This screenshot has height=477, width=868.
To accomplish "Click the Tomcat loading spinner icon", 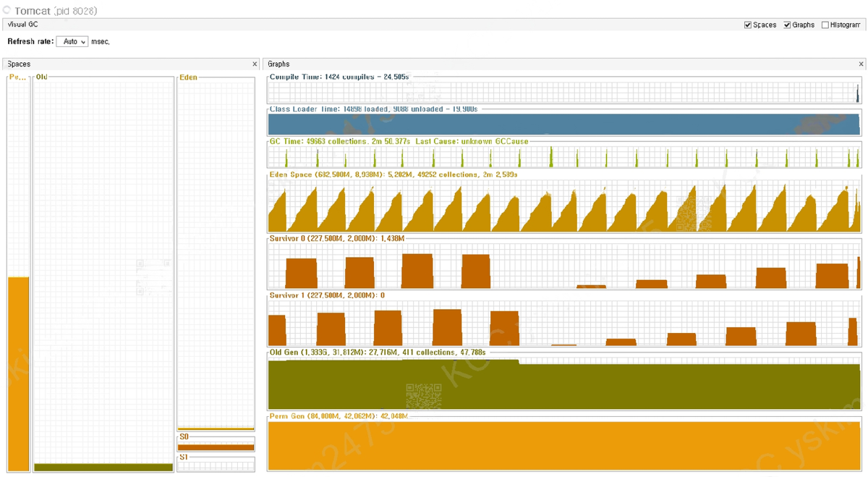I will pyautogui.click(x=7, y=11).
